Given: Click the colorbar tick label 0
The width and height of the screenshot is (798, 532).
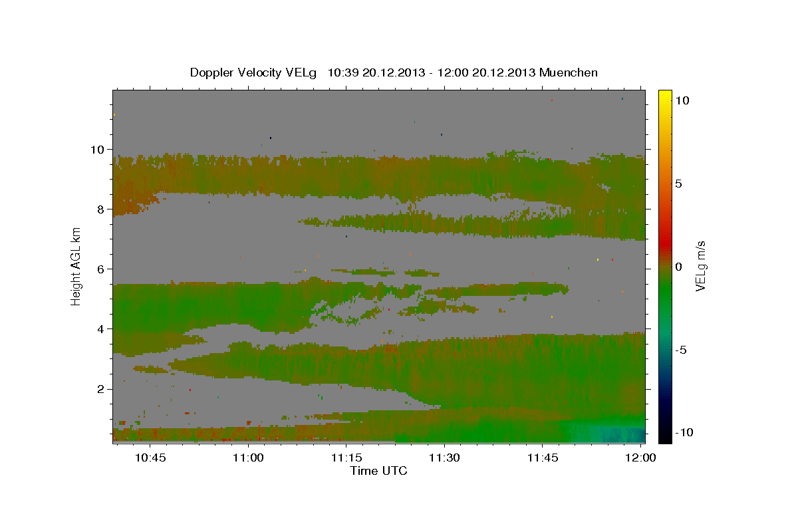Looking at the screenshot, I should (x=679, y=267).
